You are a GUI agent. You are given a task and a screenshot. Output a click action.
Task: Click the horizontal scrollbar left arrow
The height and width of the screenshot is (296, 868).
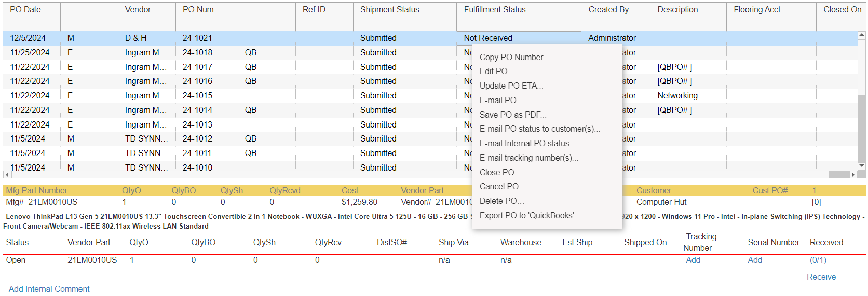pyautogui.click(x=7, y=175)
